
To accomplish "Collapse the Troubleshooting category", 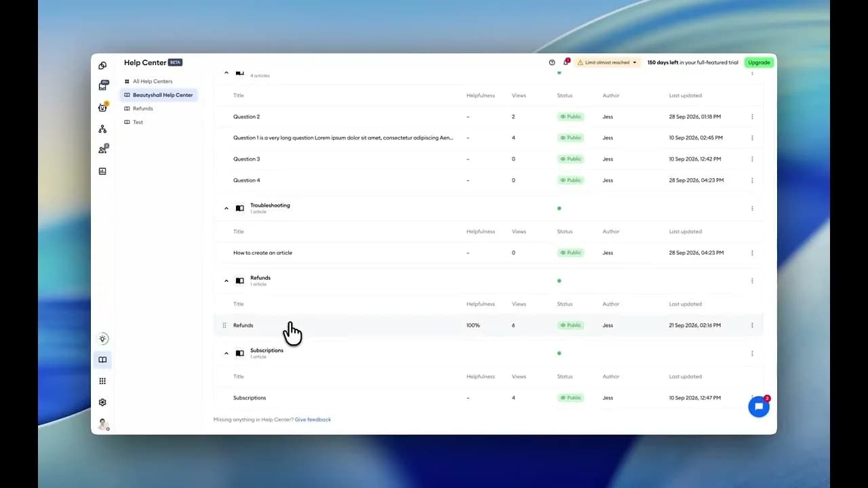I will [226, 208].
